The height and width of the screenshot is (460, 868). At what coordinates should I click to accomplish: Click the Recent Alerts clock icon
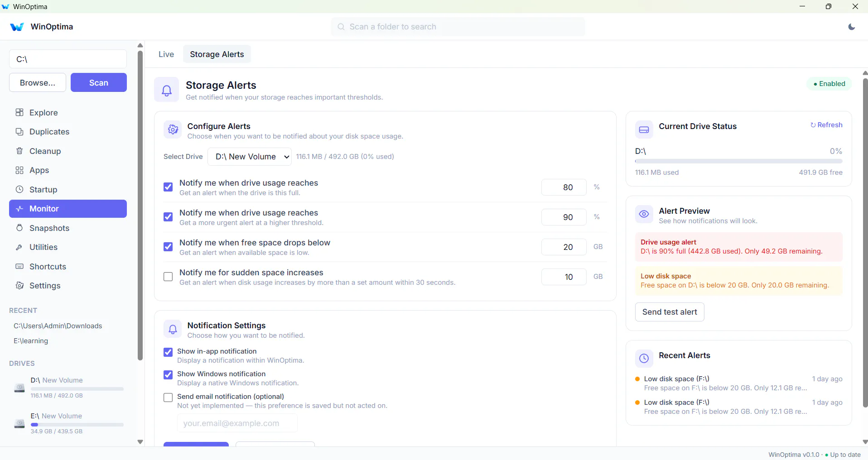click(x=644, y=359)
